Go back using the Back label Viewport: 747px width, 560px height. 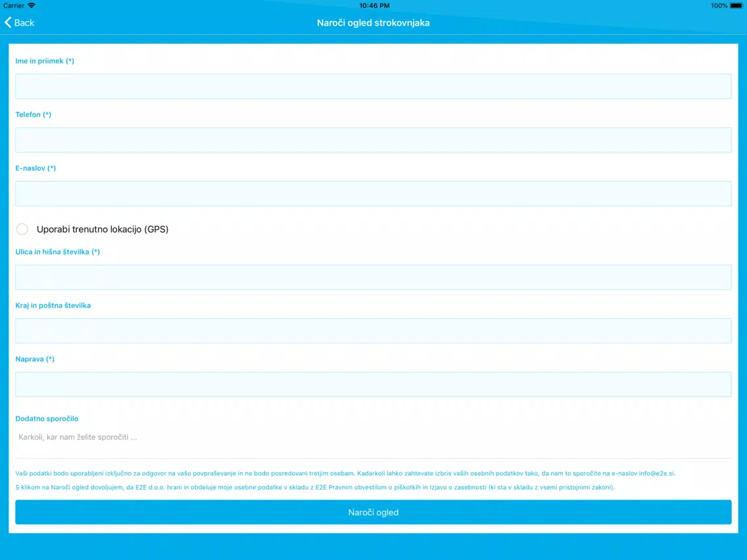tap(24, 23)
